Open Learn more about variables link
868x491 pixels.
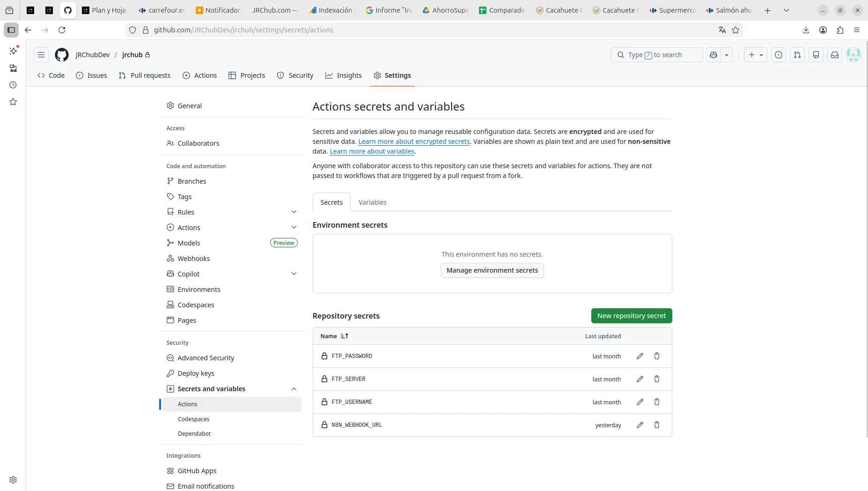pyautogui.click(x=372, y=151)
